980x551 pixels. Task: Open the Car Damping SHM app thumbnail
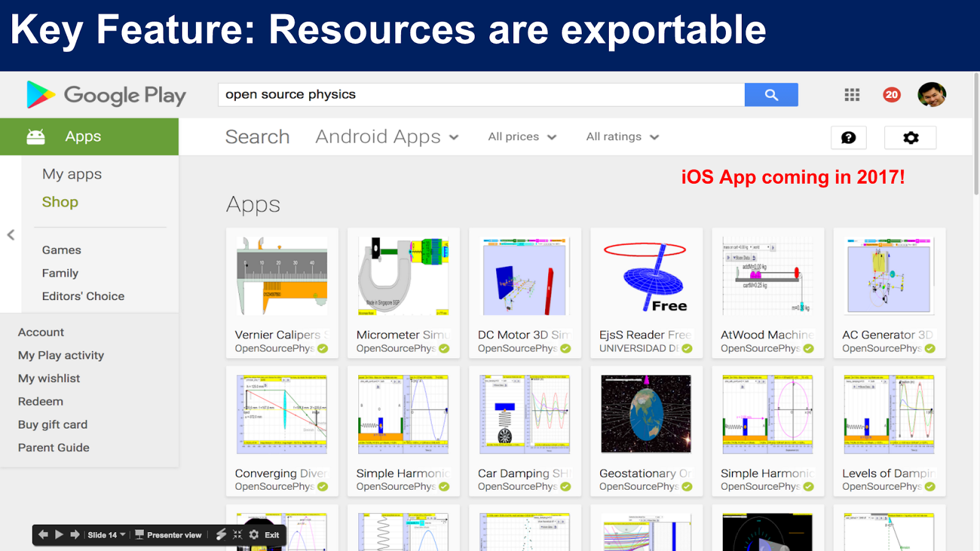pos(525,414)
